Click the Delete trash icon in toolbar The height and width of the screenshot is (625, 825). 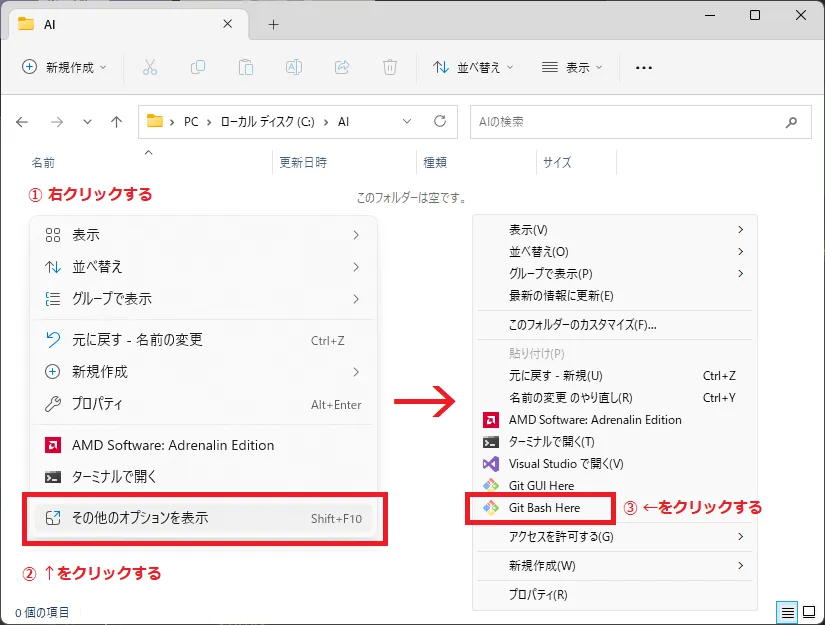pos(390,67)
